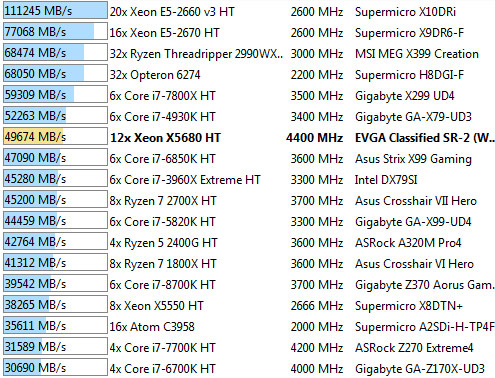Select 16x Xeon E5-2670 HT row

164,33
